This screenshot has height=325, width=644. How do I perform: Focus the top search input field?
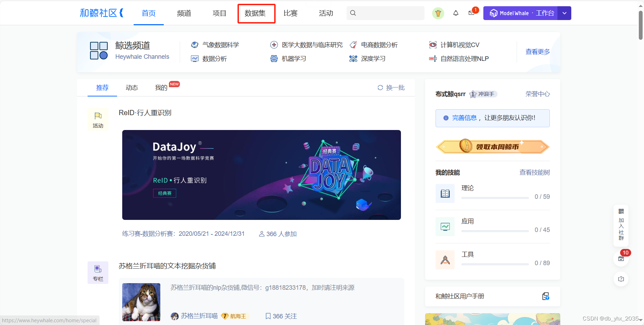(x=385, y=13)
